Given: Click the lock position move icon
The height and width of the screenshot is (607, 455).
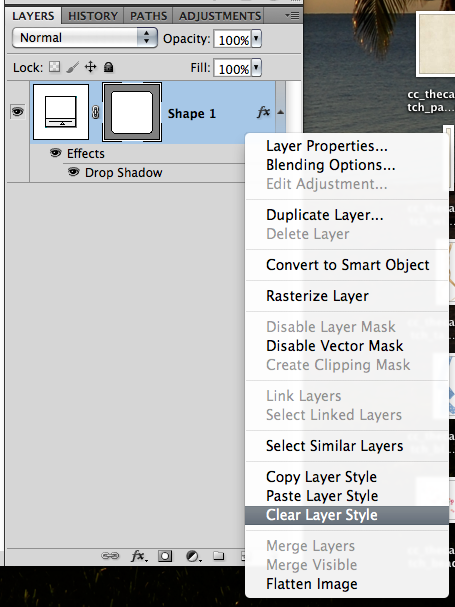Looking at the screenshot, I should 91,67.
